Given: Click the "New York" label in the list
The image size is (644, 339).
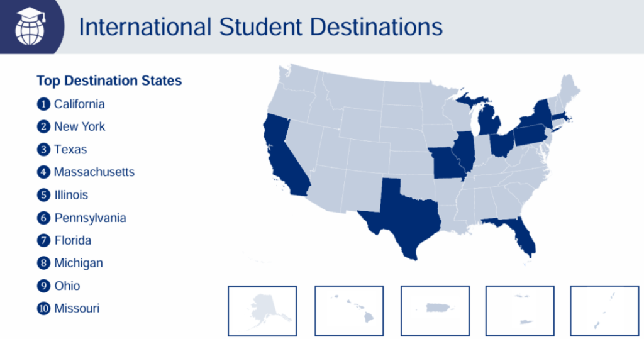Looking at the screenshot, I should 79,126.
